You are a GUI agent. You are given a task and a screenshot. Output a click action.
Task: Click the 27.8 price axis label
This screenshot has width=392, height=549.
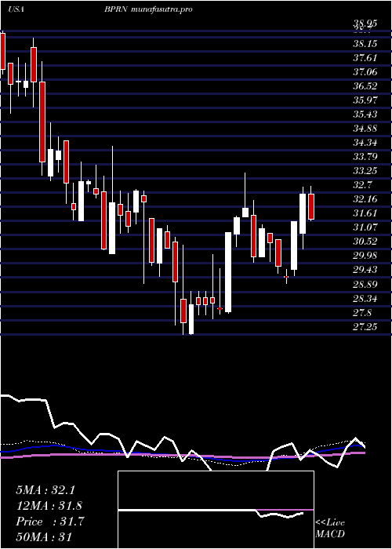click(x=363, y=312)
